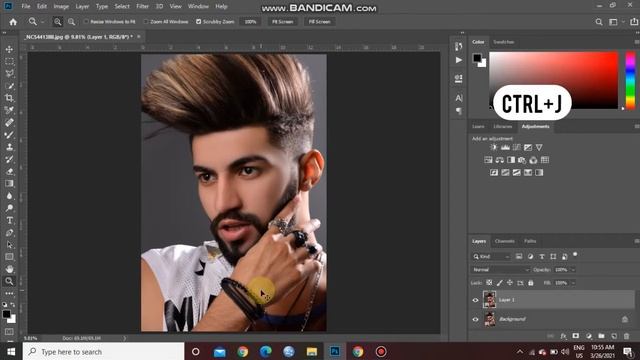Show hidden system tray icons chevron

point(520,352)
